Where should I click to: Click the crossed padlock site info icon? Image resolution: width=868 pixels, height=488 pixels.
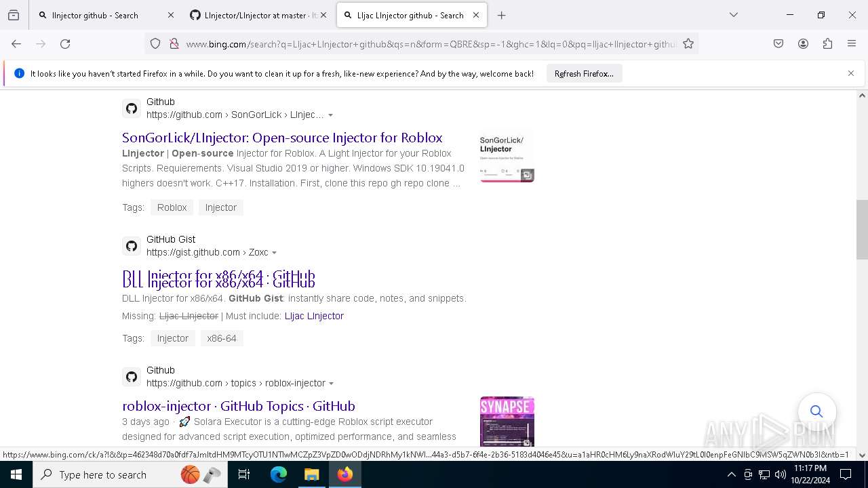click(x=174, y=43)
